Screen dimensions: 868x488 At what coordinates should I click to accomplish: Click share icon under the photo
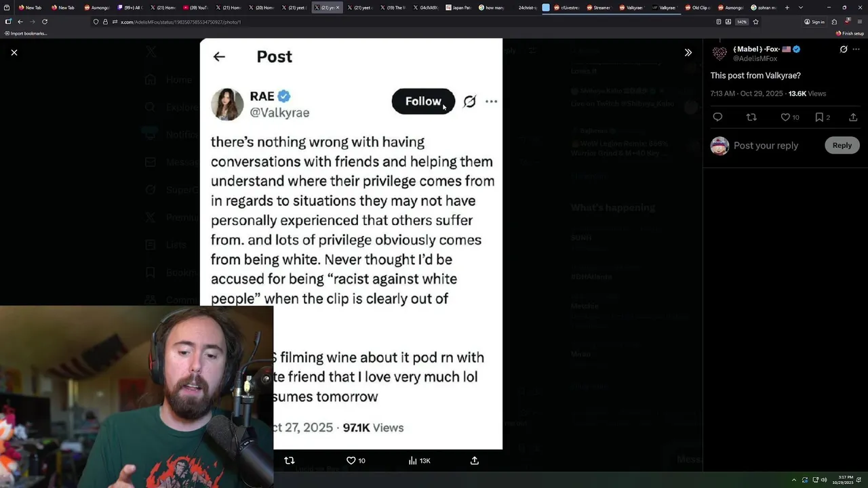pyautogui.click(x=475, y=460)
